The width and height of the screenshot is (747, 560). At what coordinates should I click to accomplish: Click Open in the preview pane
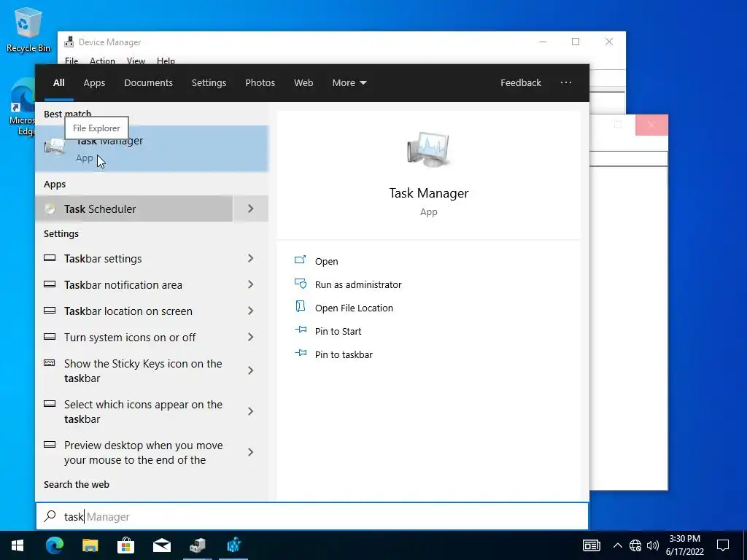coord(326,262)
